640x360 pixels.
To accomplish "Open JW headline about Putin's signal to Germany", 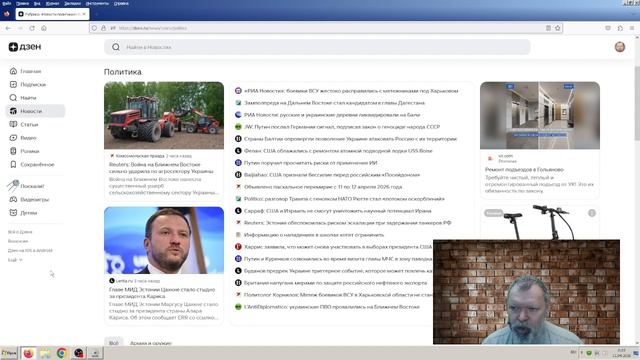I will click(x=342, y=127).
